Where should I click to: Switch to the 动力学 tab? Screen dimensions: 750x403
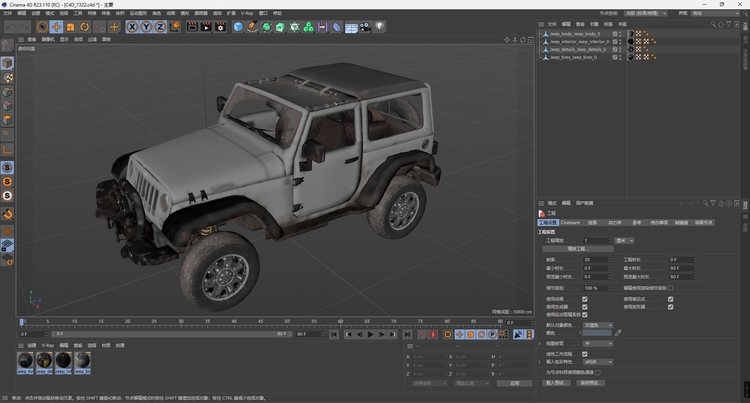(x=614, y=222)
